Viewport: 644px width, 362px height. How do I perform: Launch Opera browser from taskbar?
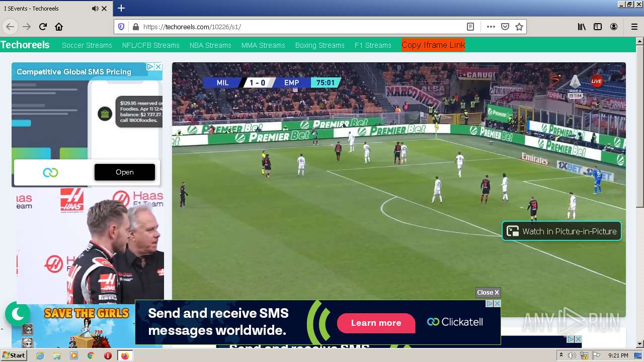(x=108, y=355)
